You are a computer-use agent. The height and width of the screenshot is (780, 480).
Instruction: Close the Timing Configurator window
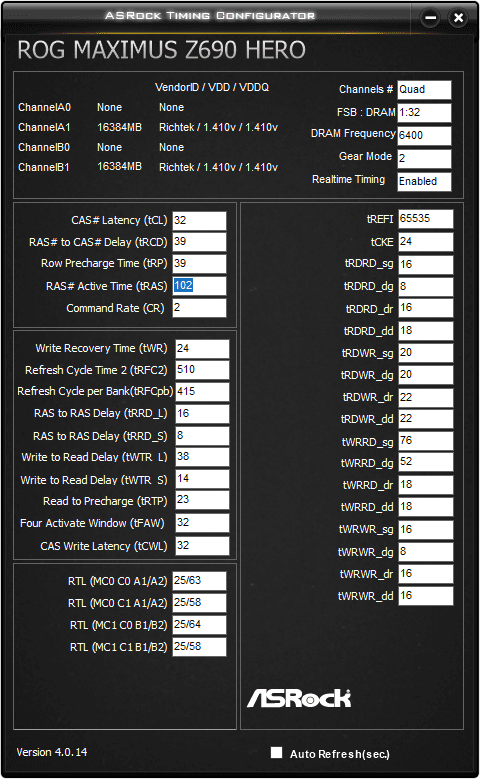tap(458, 18)
